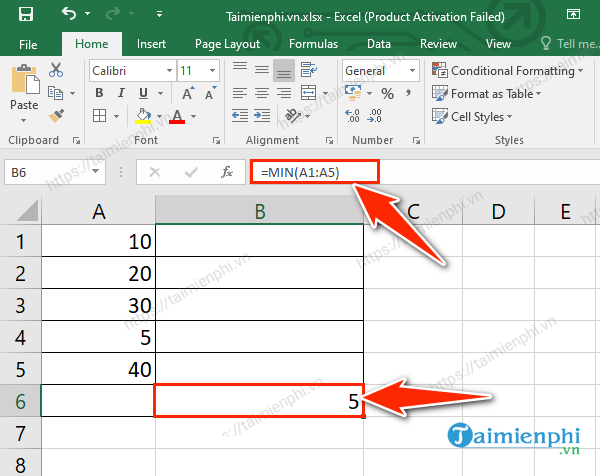
Task: Click Decrease Font Size icon
Action: [210, 93]
